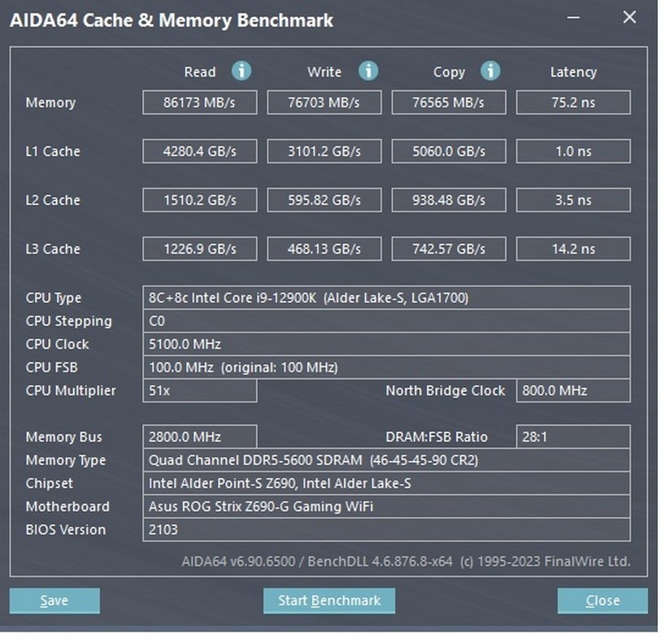Click the CPU FSB value 100.0 MHz

coord(386,368)
